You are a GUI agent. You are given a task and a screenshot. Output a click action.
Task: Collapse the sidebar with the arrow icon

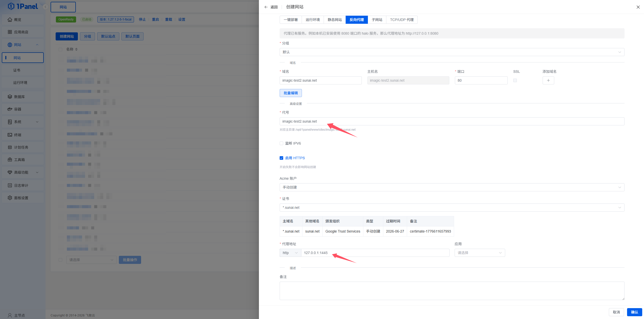pos(46,7)
